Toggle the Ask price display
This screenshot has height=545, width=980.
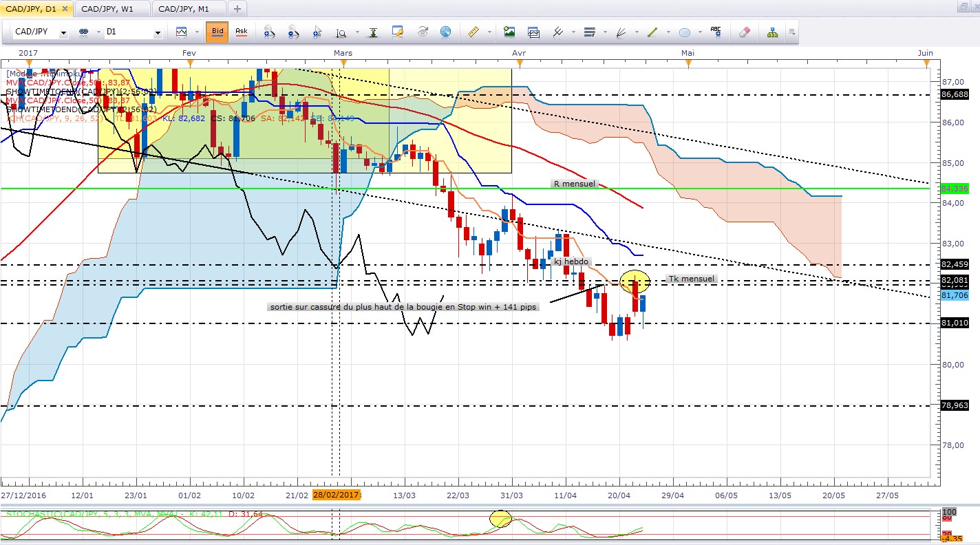click(241, 32)
